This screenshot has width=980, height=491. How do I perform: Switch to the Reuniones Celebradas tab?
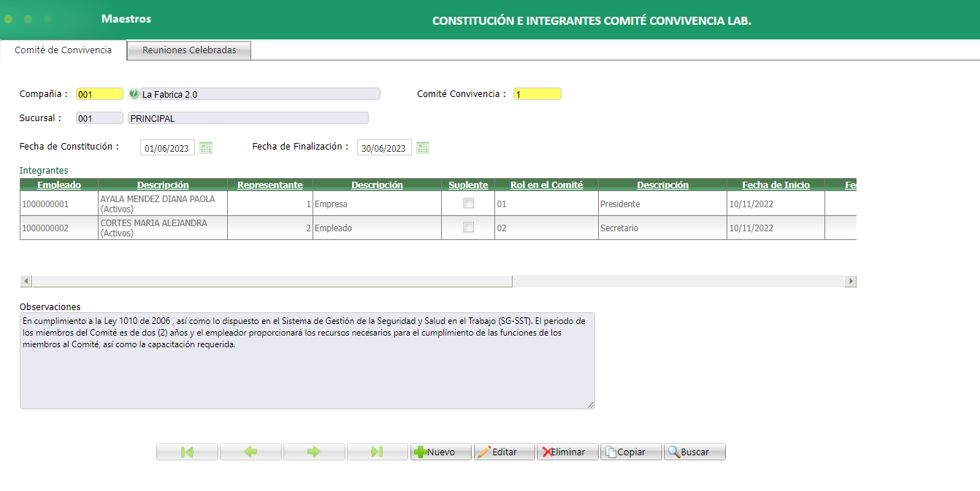pos(188,50)
